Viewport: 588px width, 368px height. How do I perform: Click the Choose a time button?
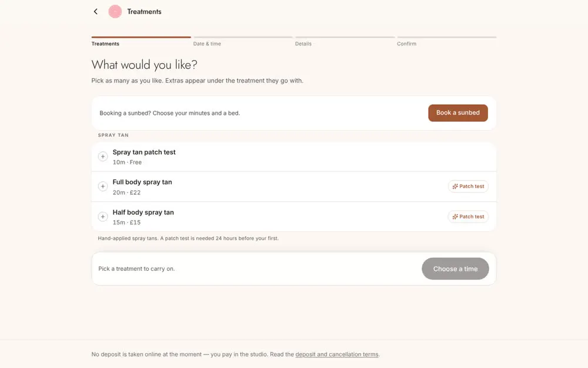click(x=455, y=269)
